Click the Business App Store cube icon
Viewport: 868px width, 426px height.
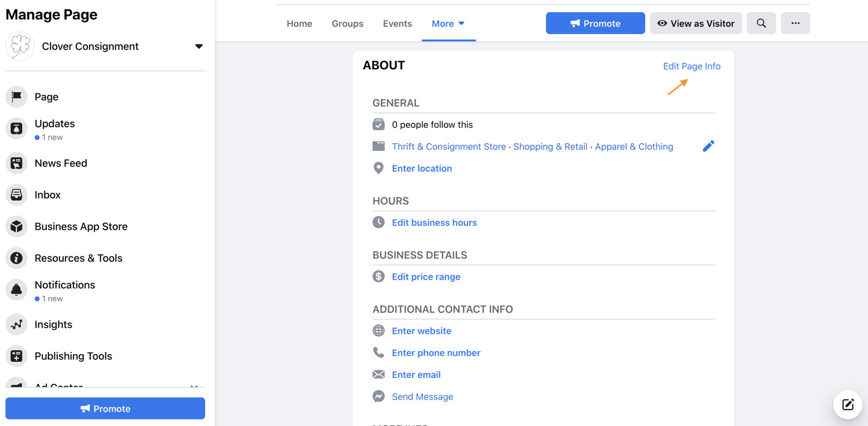(x=16, y=226)
